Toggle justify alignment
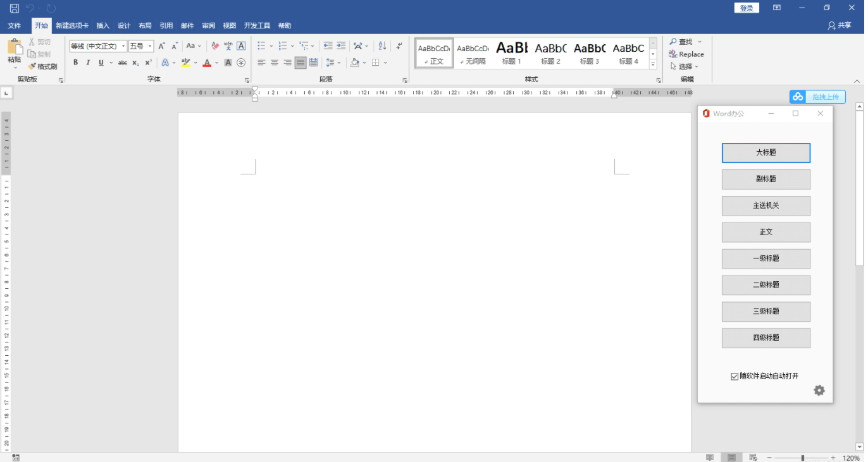 301,63
